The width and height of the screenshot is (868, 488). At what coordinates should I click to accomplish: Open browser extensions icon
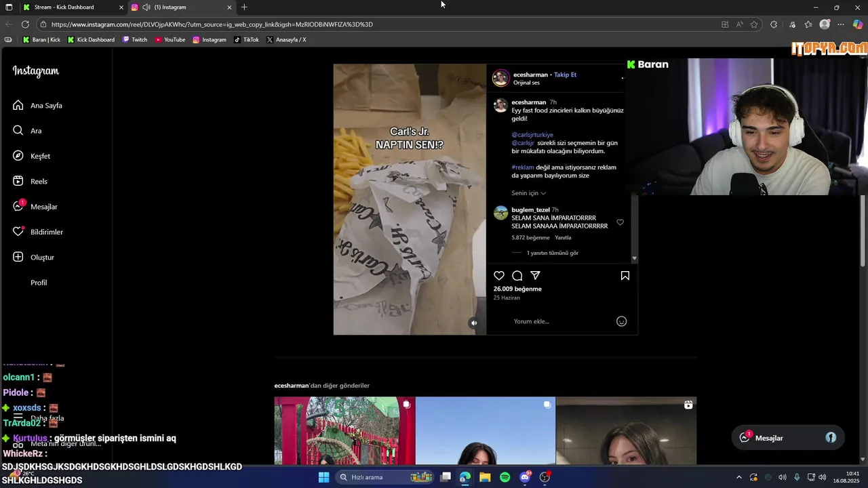(x=774, y=24)
